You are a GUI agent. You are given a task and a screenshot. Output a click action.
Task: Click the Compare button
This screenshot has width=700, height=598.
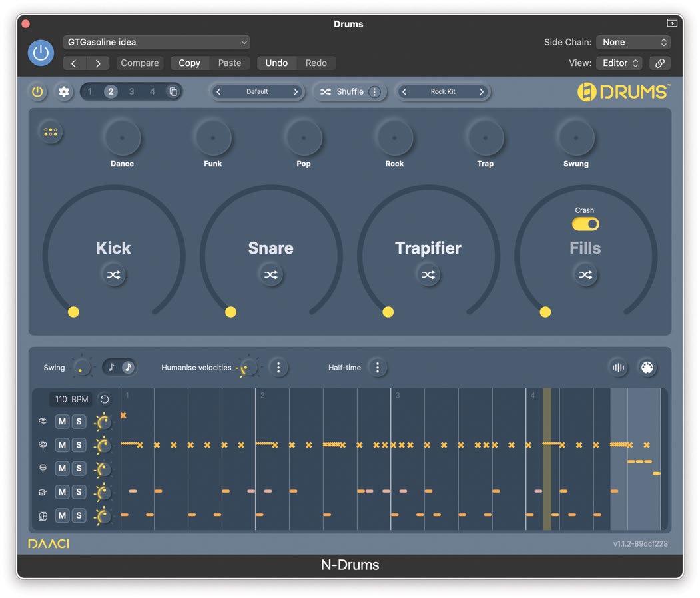click(140, 63)
